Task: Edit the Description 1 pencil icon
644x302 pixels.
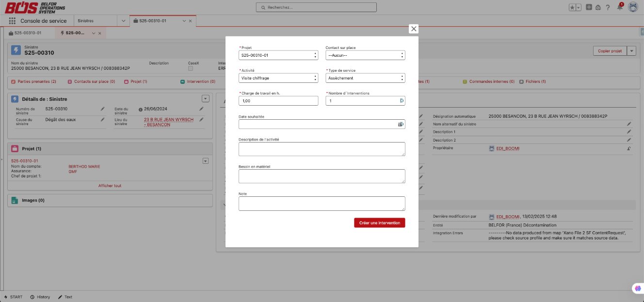Action: (629, 132)
